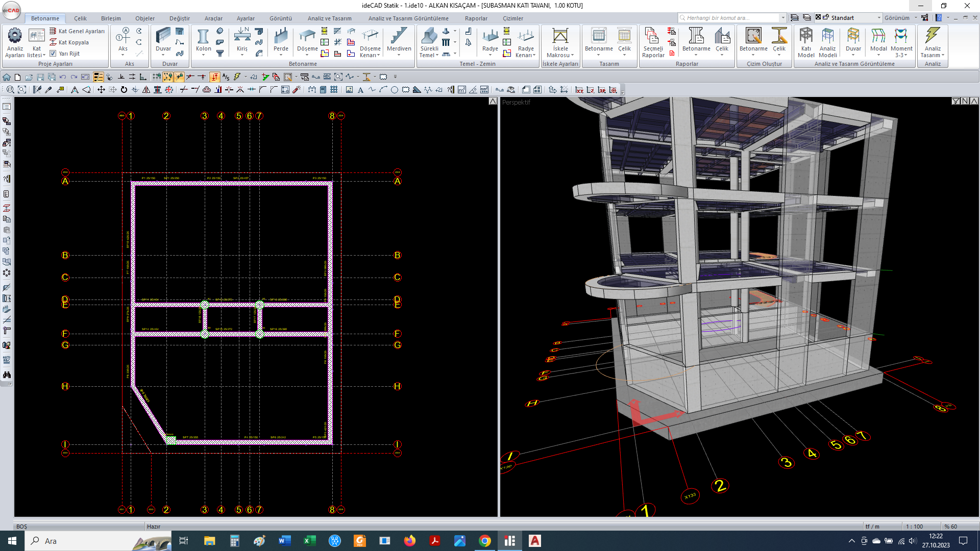Click the binoculars find icon in left sidebar

click(7, 375)
